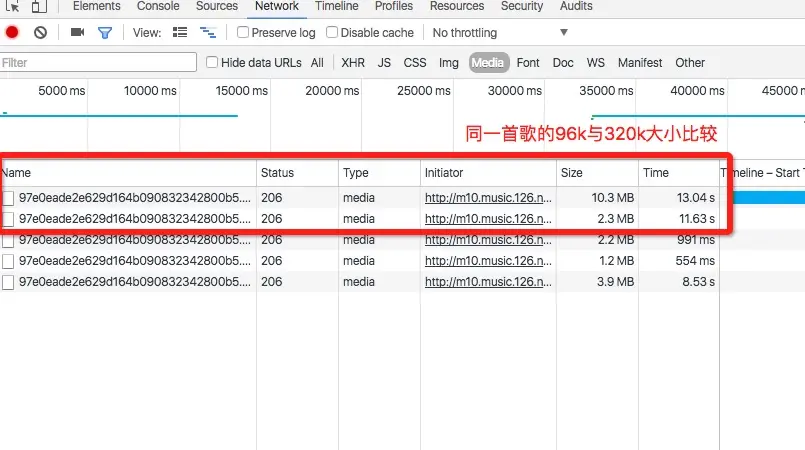805x450 pixels.
Task: Switch to the Profiles tab
Action: 394,6
